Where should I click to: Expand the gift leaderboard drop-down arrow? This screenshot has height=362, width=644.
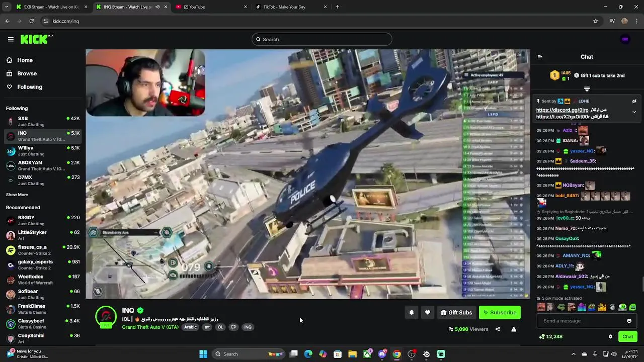point(587,89)
